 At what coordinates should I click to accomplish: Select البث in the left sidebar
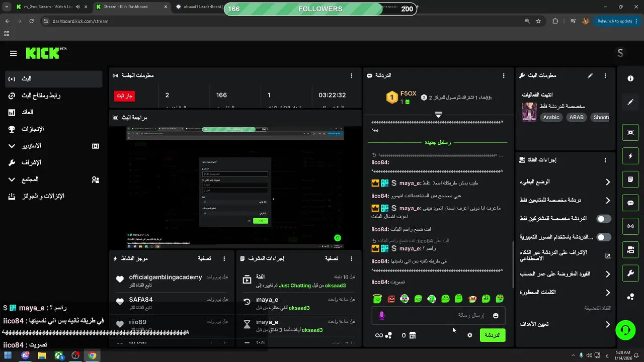pos(54,79)
